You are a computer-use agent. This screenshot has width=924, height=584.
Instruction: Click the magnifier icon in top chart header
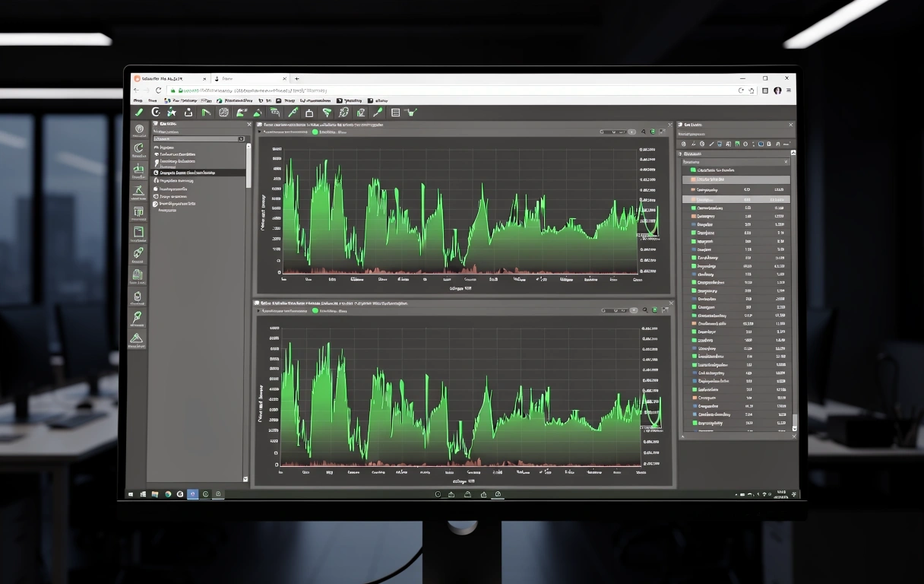point(644,132)
